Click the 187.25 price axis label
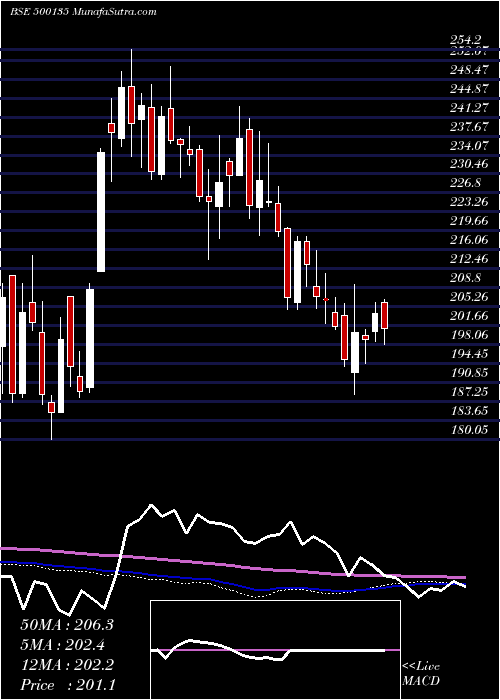 [x=470, y=392]
